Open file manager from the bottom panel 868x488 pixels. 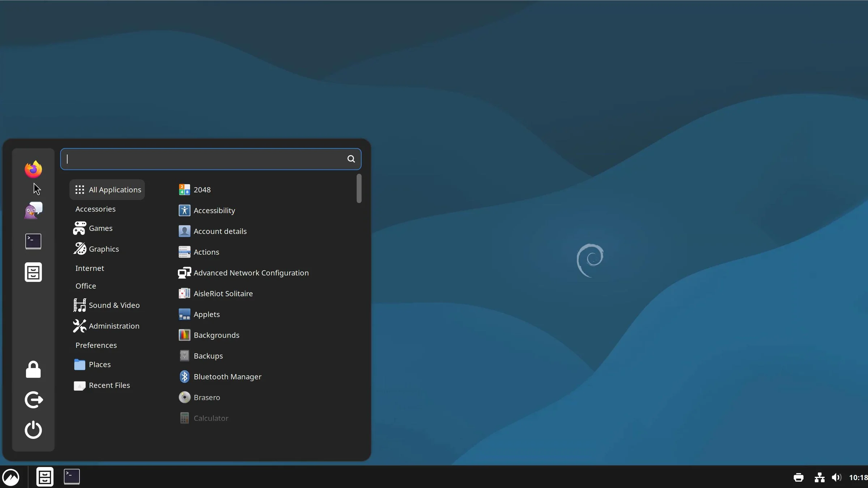45,477
